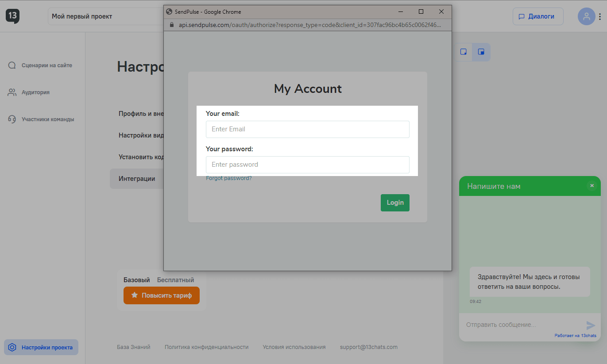Open the 'Диалоги' button in the header
Image resolution: width=607 pixels, height=364 pixels.
(x=538, y=16)
